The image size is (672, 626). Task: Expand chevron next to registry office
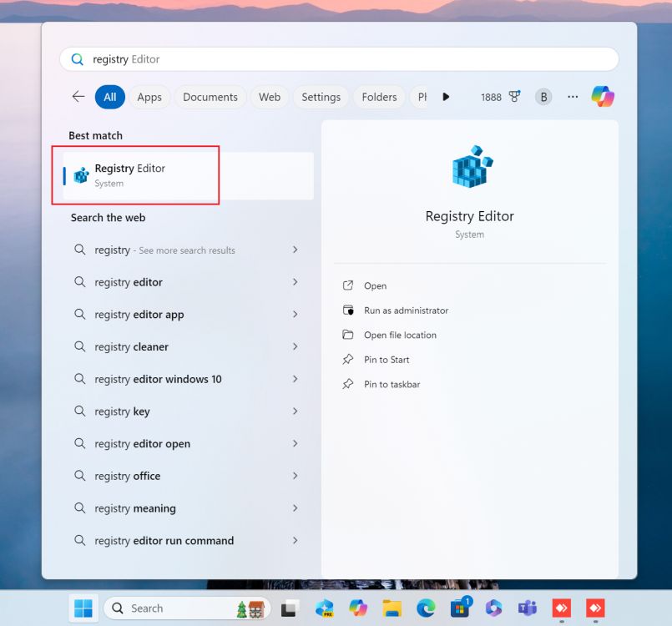coord(295,476)
